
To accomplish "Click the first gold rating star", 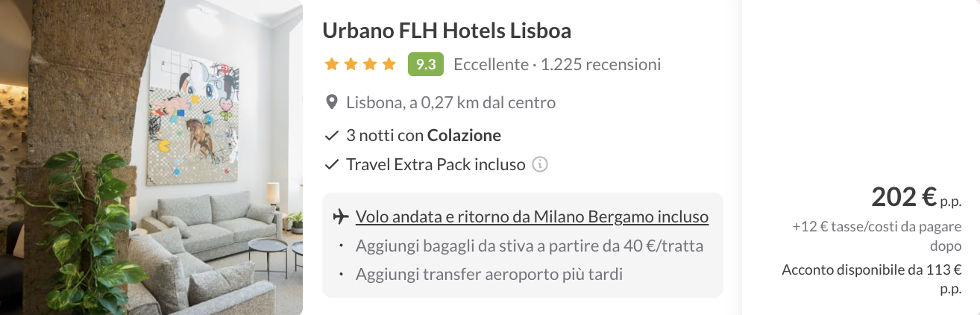I will coord(332,64).
